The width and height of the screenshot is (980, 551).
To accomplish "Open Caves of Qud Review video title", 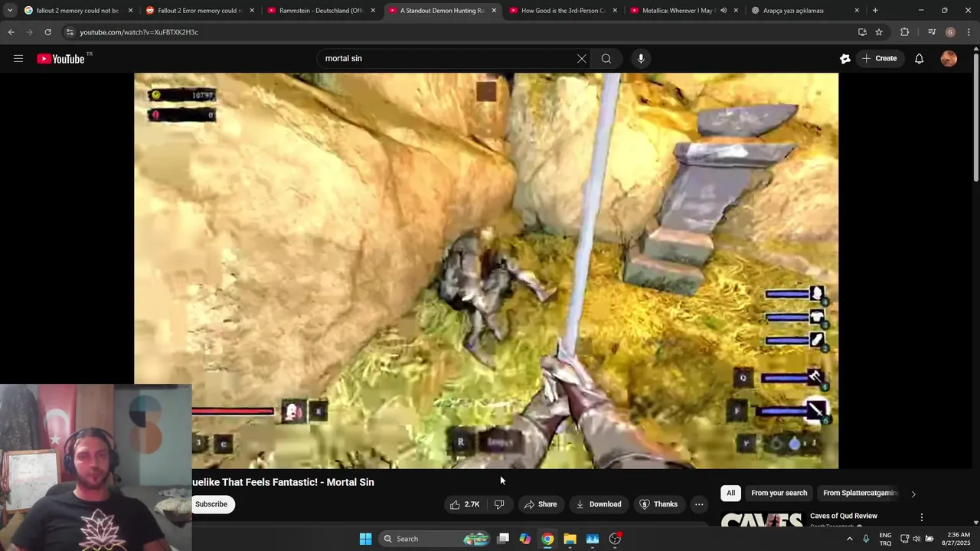I will point(843,516).
